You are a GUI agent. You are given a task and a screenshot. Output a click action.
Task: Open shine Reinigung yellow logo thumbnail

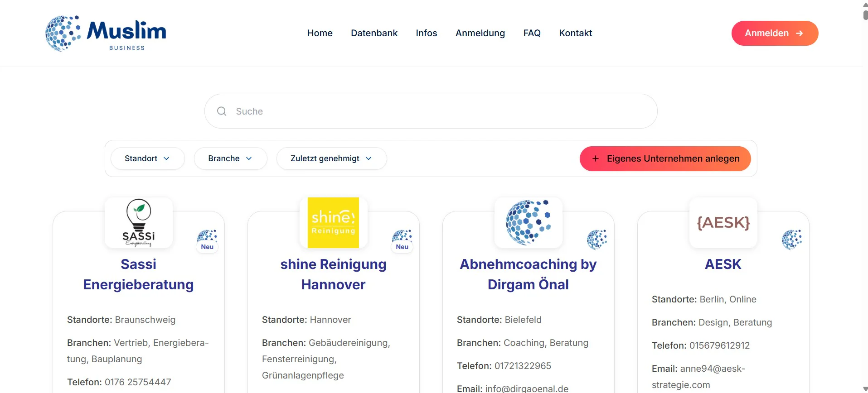tap(334, 223)
